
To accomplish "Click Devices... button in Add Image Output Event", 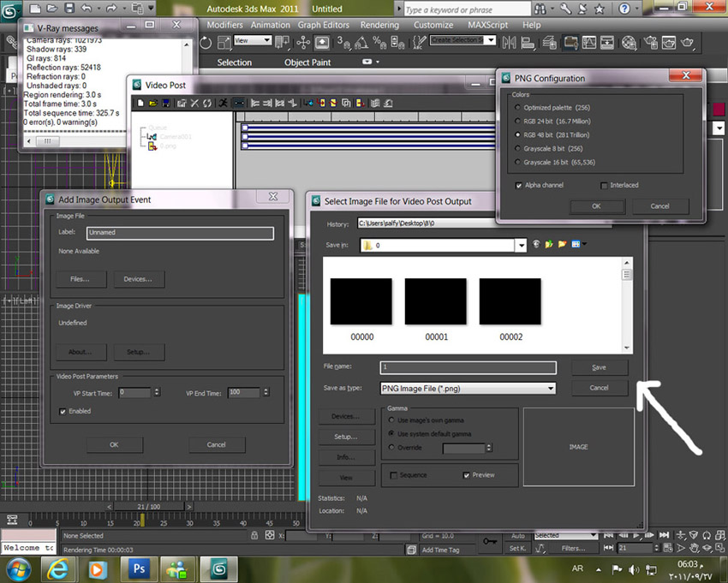I will 138,279.
